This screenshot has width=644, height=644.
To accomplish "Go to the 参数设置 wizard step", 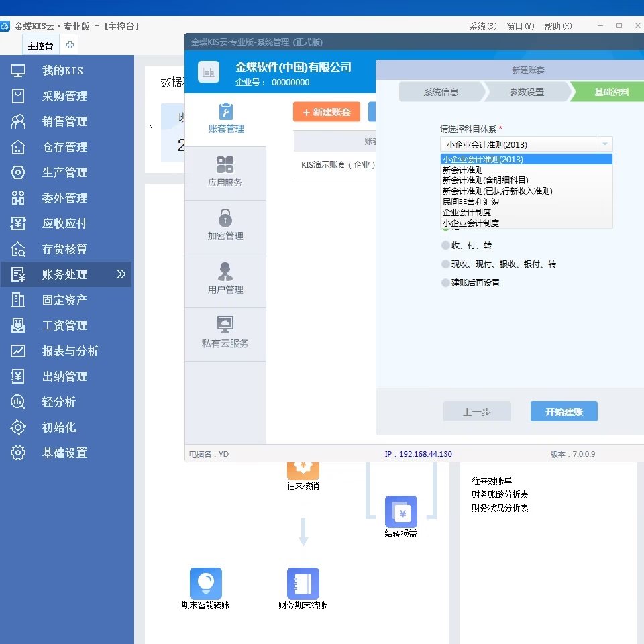I will (527, 92).
